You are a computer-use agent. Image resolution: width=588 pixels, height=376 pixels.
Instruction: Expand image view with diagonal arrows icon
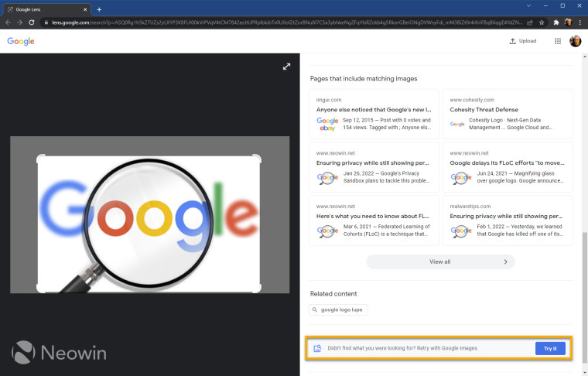(286, 67)
